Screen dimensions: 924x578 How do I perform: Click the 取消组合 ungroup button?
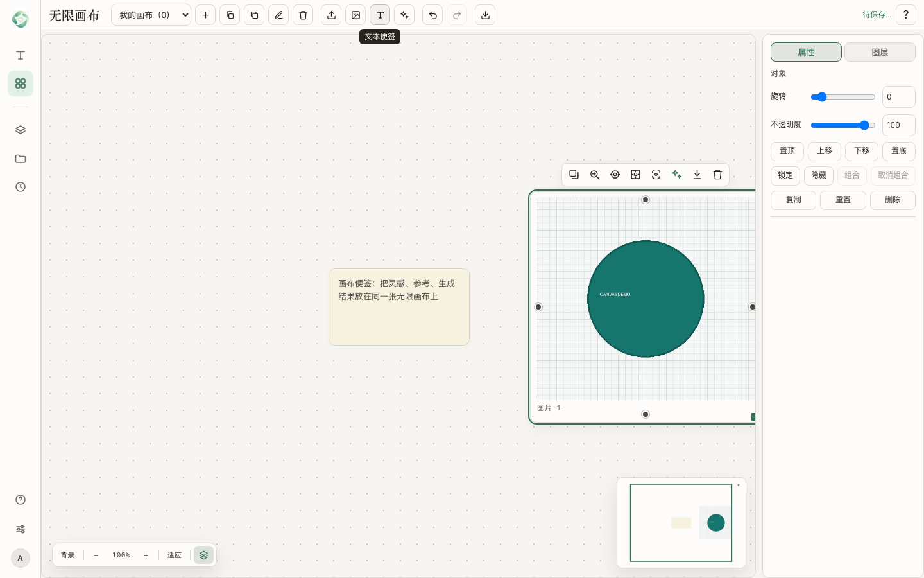[893, 175]
